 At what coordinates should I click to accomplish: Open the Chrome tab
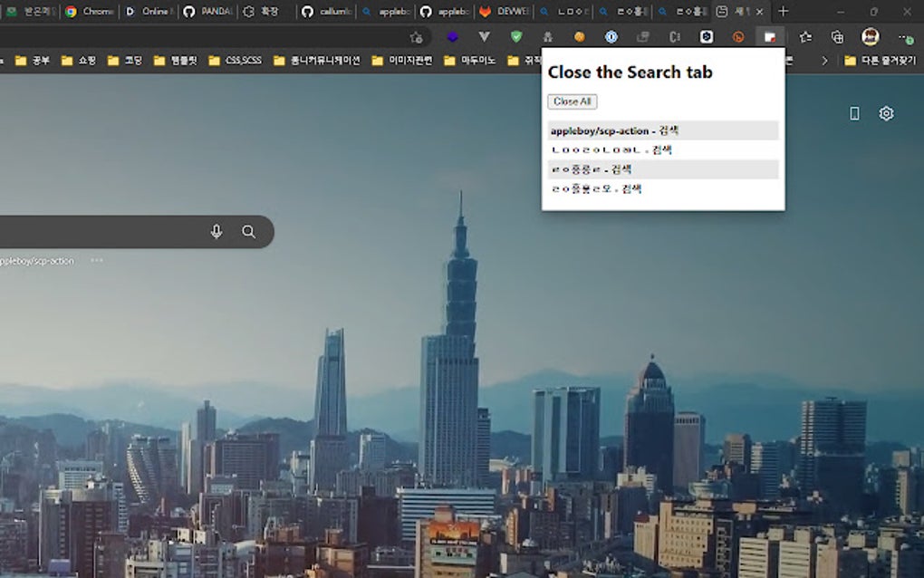[90, 11]
